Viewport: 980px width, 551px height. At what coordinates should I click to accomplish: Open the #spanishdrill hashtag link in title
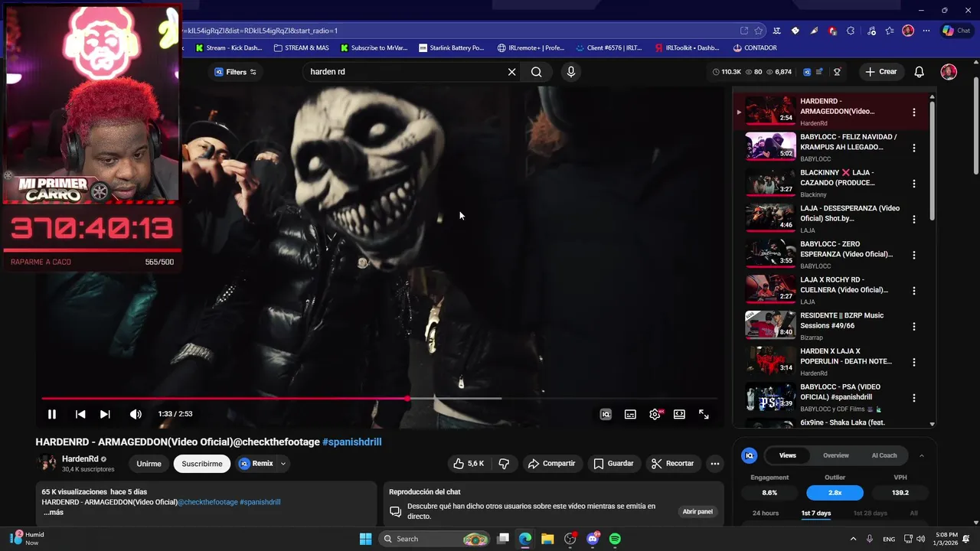tap(351, 442)
